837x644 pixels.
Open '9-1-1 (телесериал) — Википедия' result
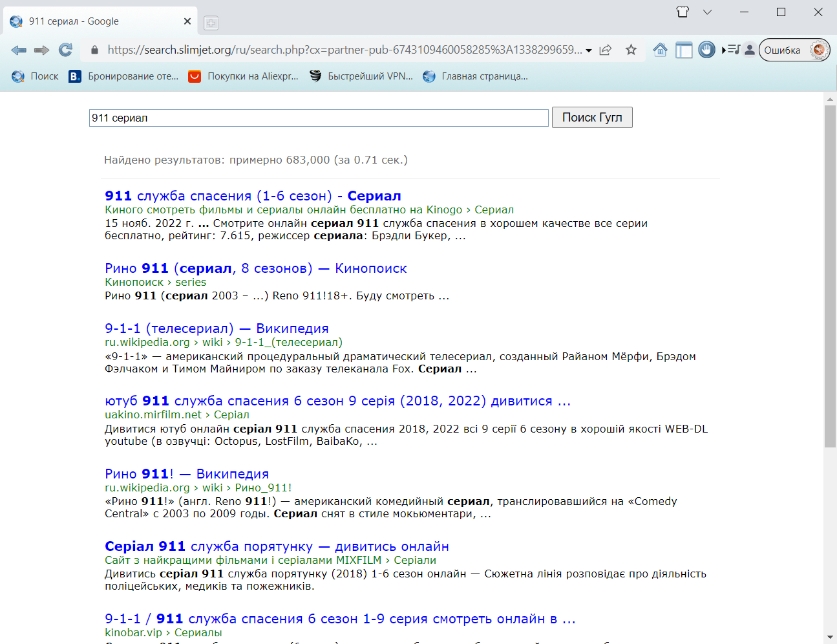(217, 328)
